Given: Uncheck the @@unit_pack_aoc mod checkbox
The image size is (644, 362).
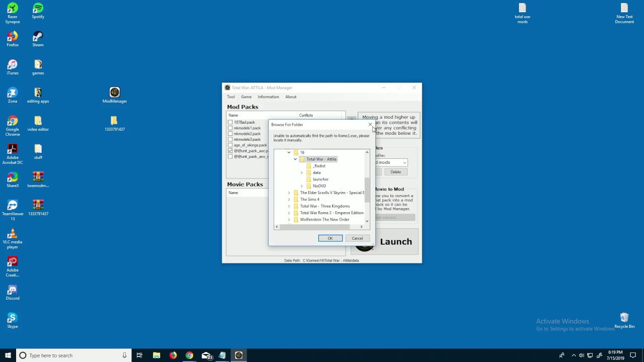Looking at the screenshot, I should (x=230, y=151).
